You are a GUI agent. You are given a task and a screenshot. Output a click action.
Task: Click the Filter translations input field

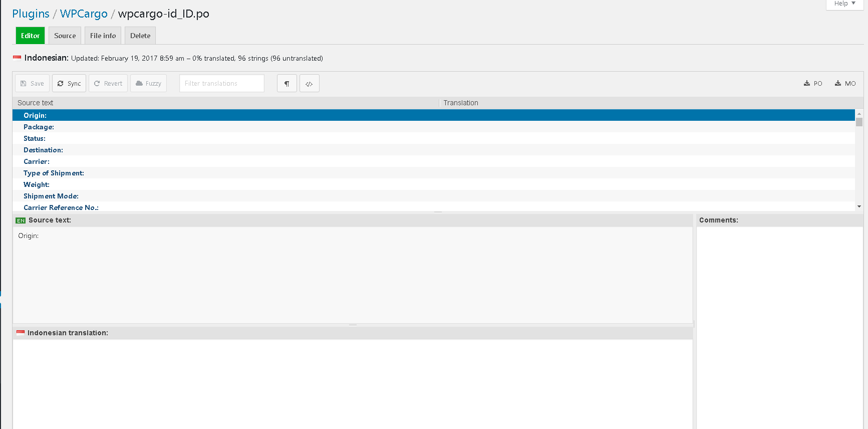tap(221, 83)
